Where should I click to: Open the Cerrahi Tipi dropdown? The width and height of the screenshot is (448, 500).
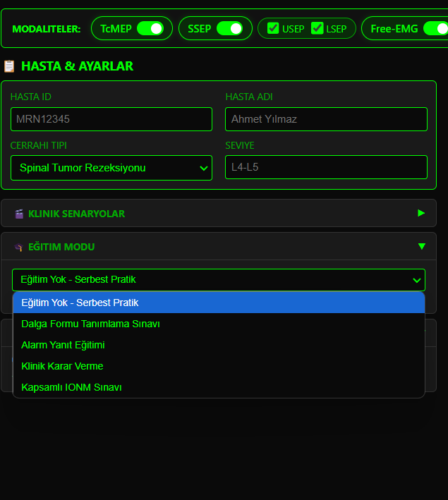[x=111, y=168]
